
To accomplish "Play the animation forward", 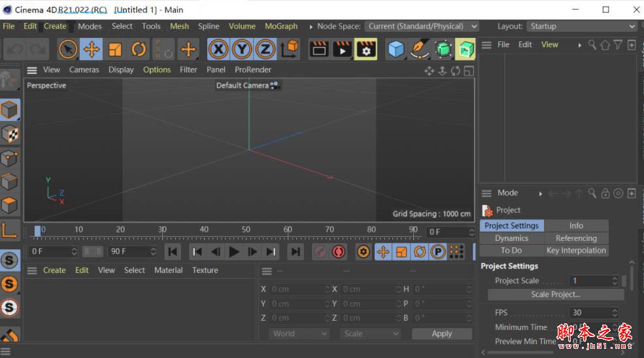I will coord(233,251).
